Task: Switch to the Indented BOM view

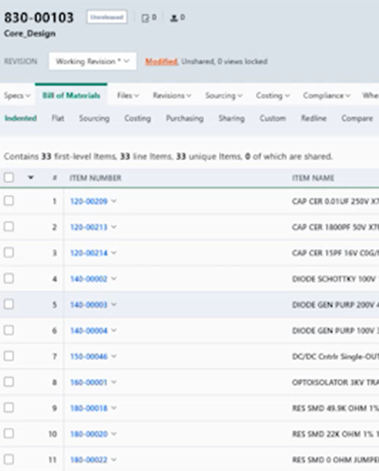Action: [x=21, y=118]
